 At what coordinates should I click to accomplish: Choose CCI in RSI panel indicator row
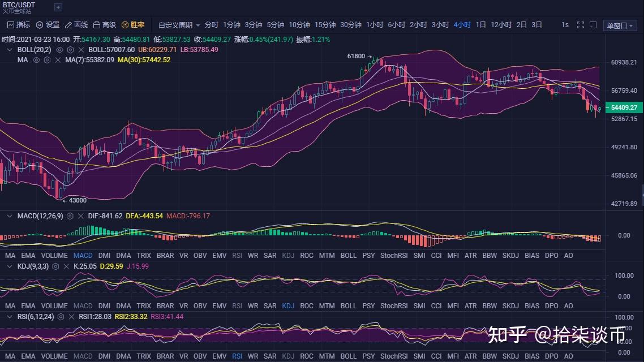click(x=436, y=356)
